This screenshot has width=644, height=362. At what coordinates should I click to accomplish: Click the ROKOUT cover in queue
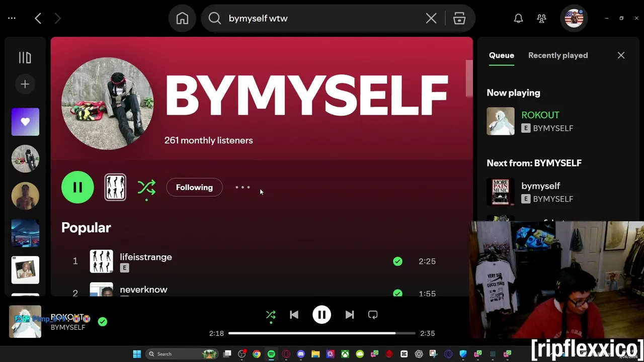[501, 121]
